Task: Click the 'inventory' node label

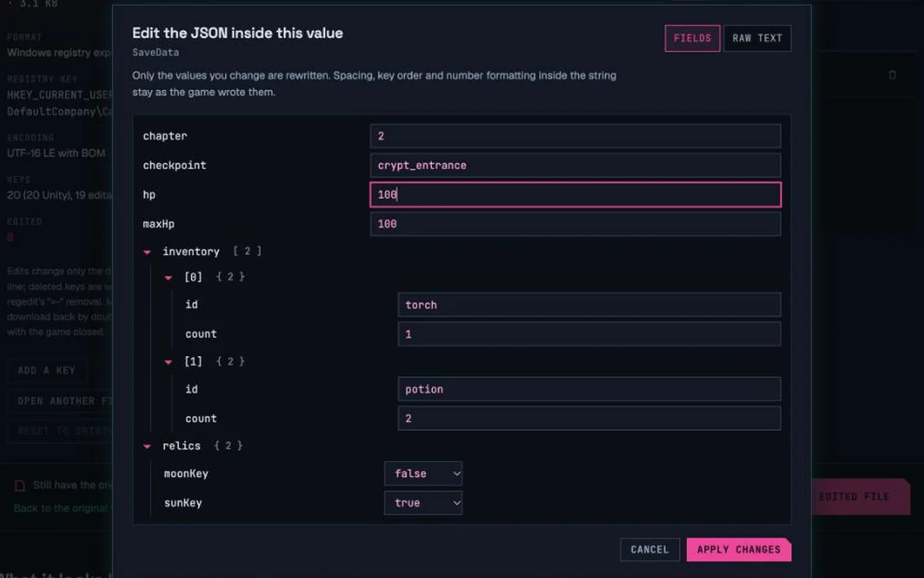Action: point(191,252)
